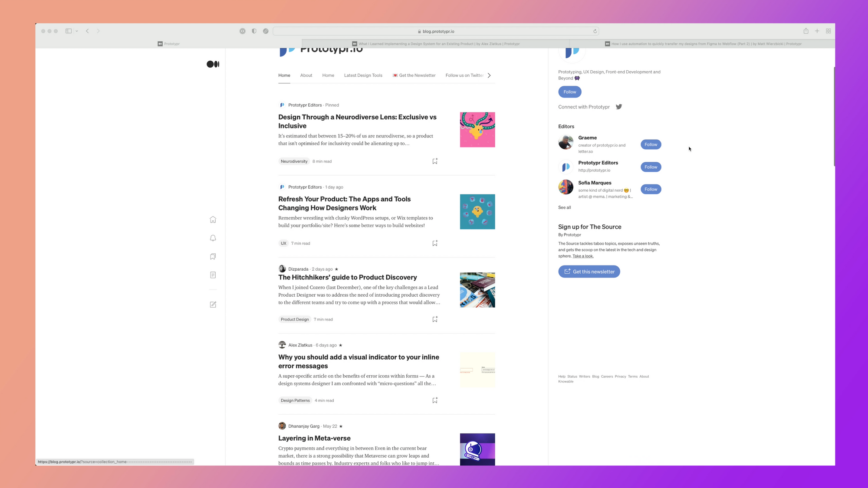Click the 1Password extension icon in the toolbar
Screen dimensions: 868x488
(243, 31)
